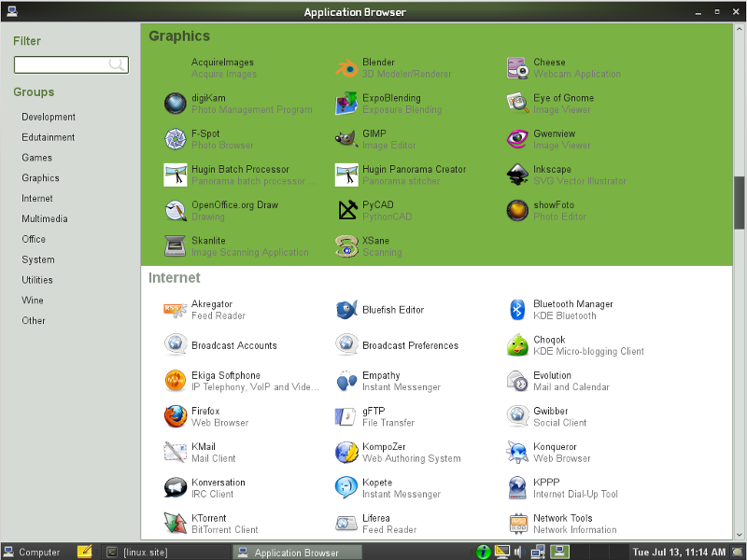The image size is (747, 560).
Task: Open the Computer menu in taskbar
Action: 32,552
